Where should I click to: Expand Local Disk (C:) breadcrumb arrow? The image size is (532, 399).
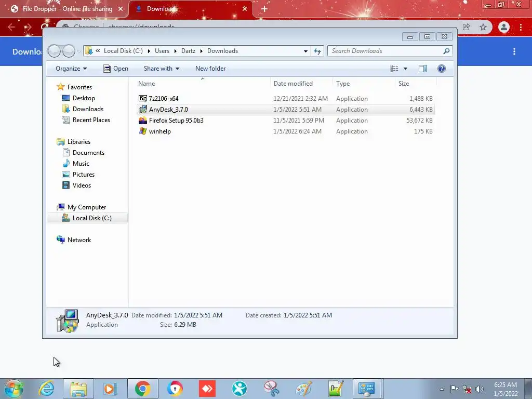[x=149, y=51]
